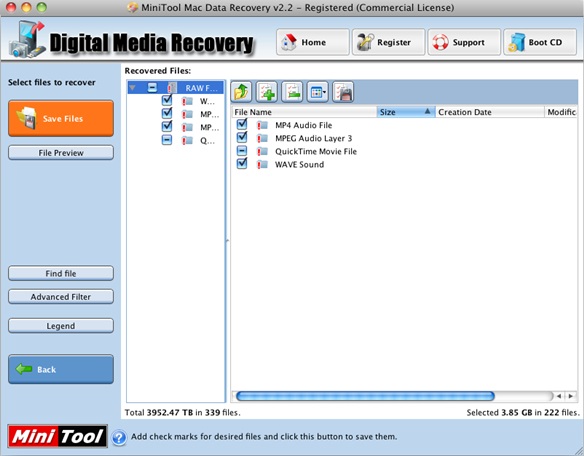The image size is (584, 456).
Task: Open the Advanced Filter
Action: [x=61, y=297]
